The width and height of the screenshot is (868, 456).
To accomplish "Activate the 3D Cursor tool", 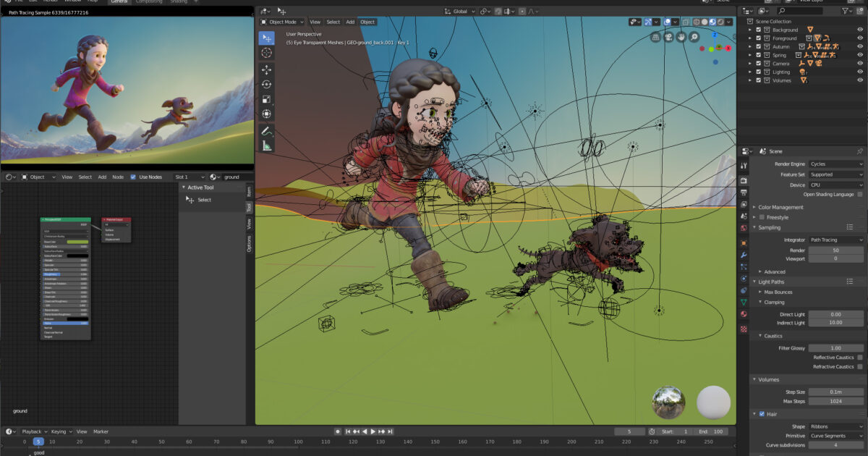I will (265, 52).
